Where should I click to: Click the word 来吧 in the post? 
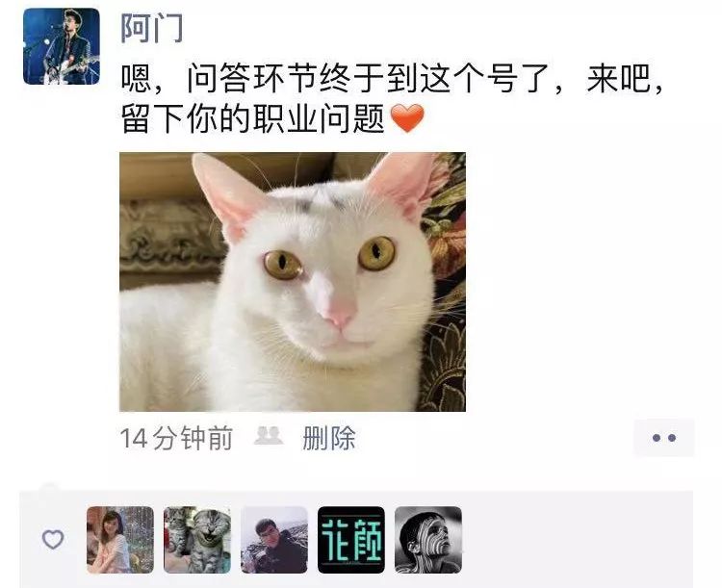(617, 78)
